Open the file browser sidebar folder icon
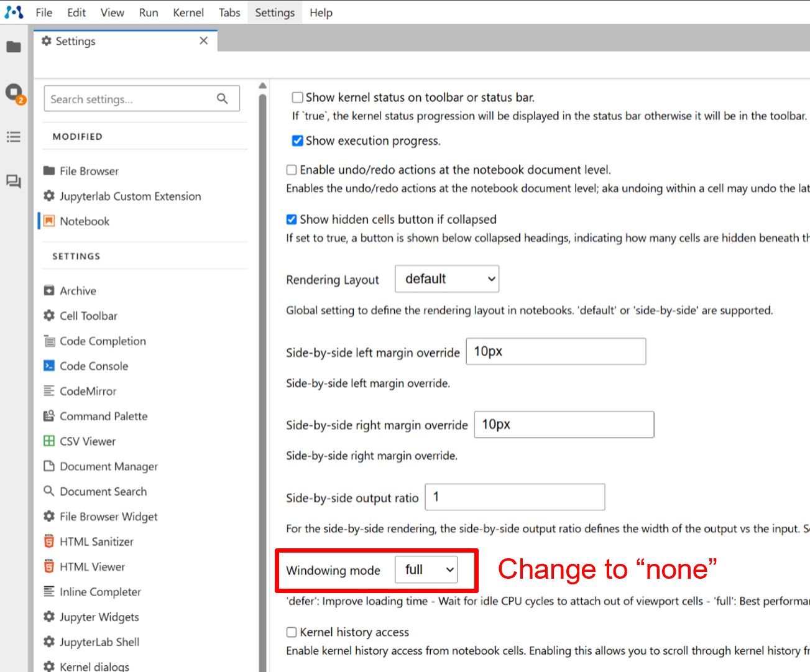The height and width of the screenshot is (672, 810). click(x=14, y=47)
